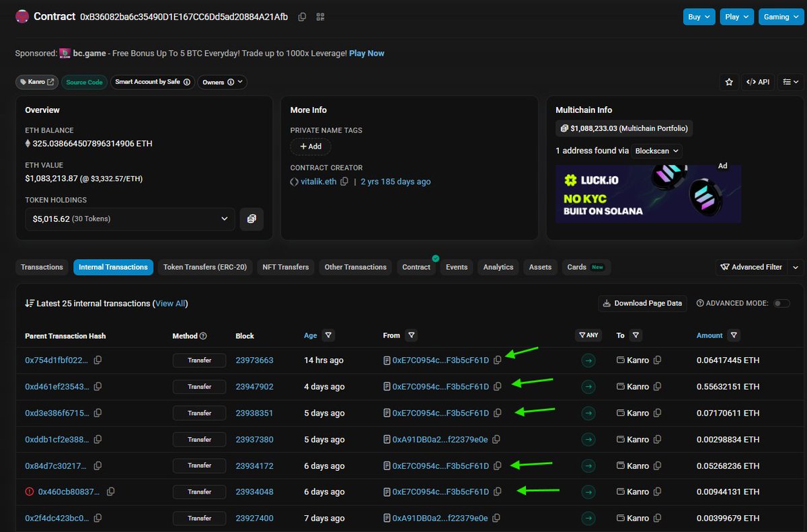Toggle the Age column header format
Screen dimensions: 807x532
click(310, 335)
